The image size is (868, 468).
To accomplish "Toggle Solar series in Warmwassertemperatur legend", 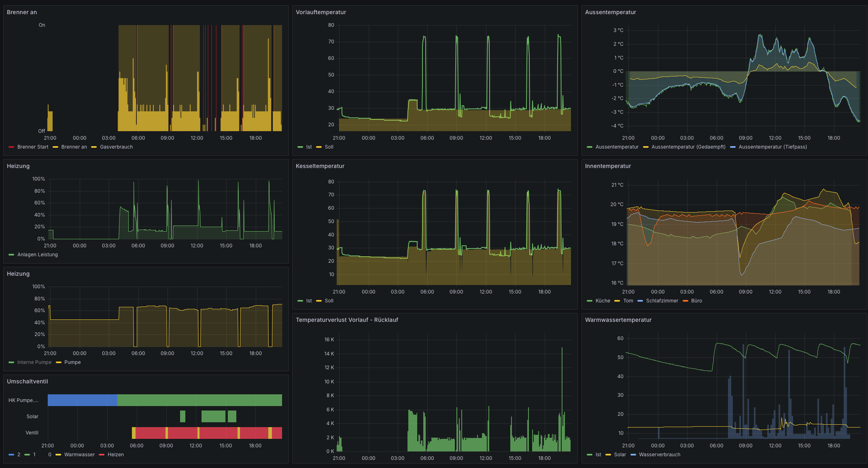I will click(620, 455).
